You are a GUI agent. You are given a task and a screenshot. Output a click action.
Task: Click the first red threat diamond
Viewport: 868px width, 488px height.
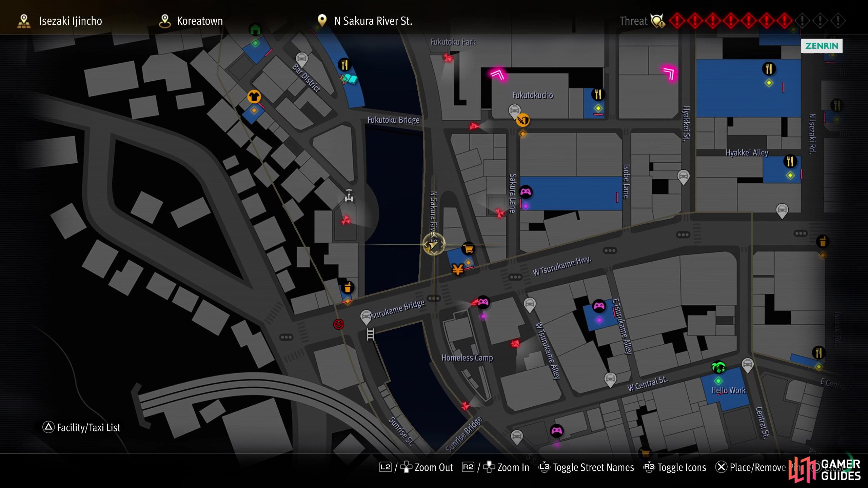click(677, 21)
